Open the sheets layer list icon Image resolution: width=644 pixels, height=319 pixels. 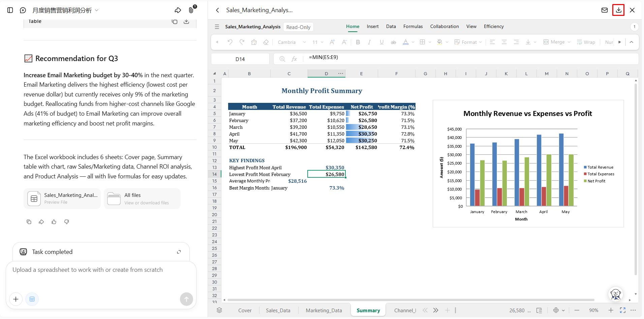219,310
